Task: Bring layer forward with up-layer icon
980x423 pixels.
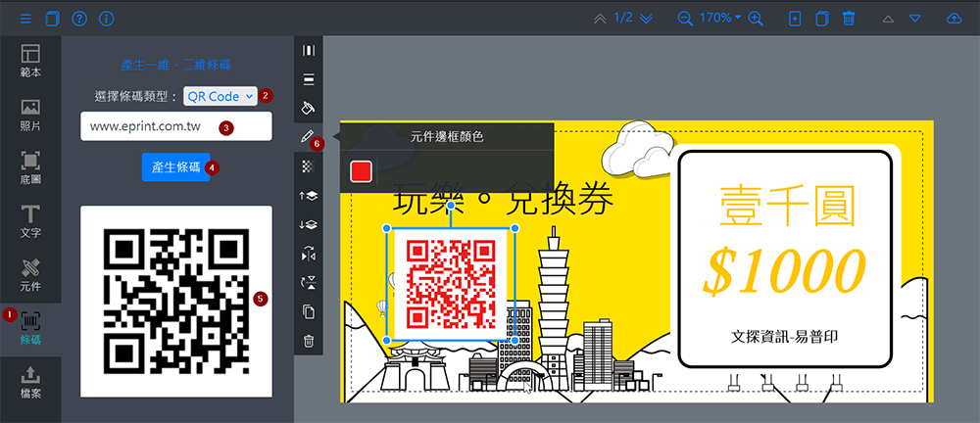Action: point(309,196)
